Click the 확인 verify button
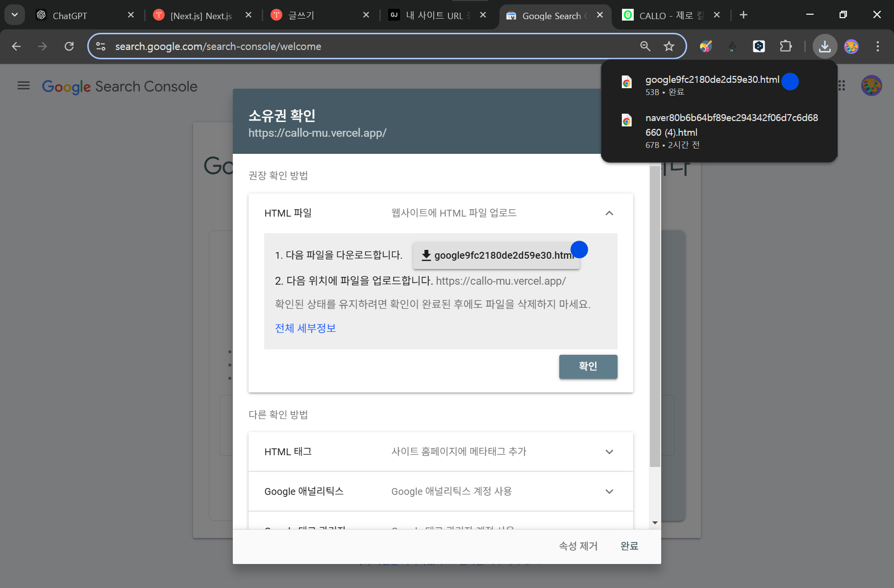Screen dimensions: 894x588 tap(588, 367)
